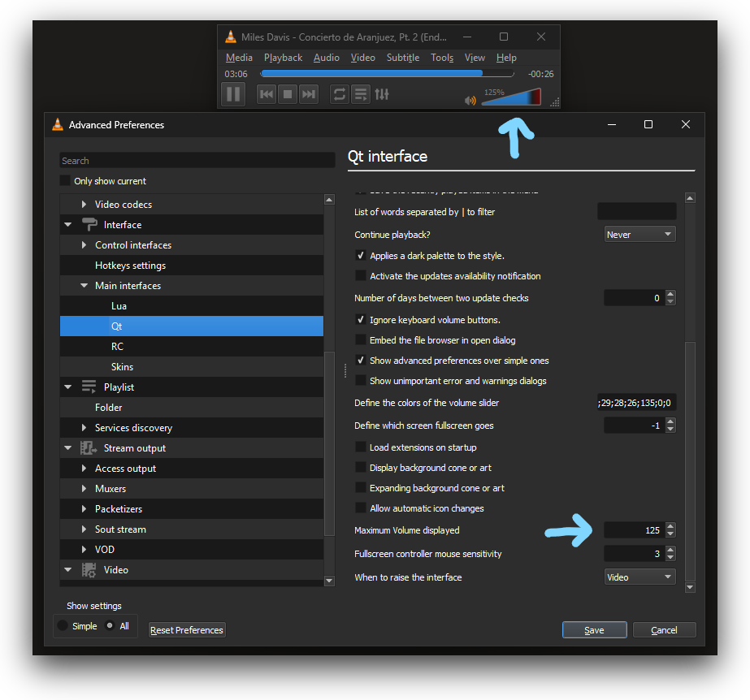Toggle 'Only show current' checkbox
The height and width of the screenshot is (700, 750).
pyautogui.click(x=65, y=181)
